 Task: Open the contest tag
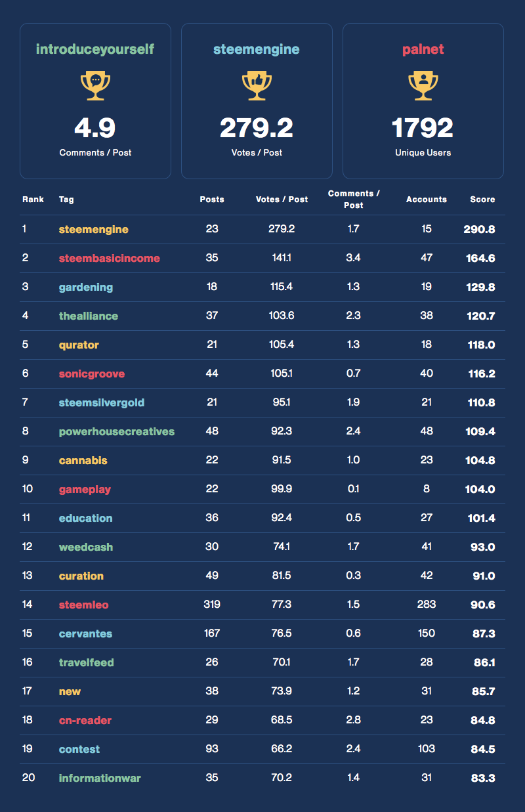point(79,749)
